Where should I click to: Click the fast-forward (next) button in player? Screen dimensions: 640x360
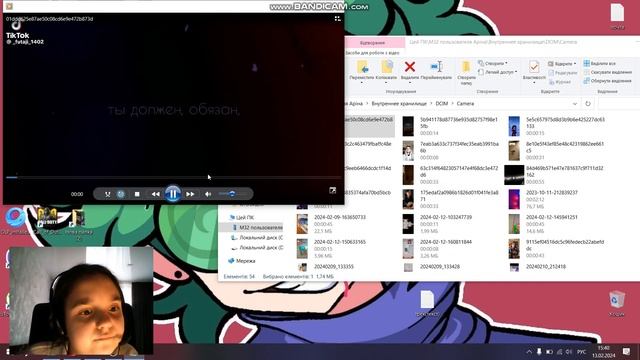[190, 194]
